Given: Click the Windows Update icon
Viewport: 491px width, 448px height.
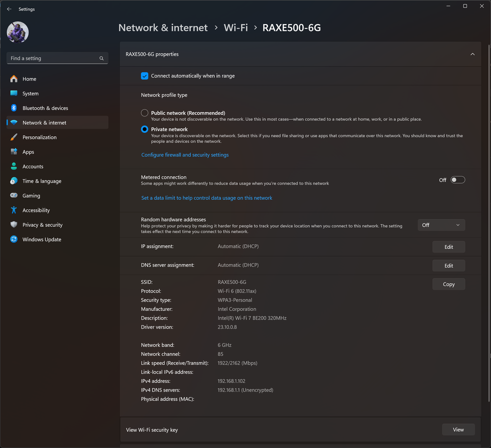Looking at the screenshot, I should tap(14, 239).
